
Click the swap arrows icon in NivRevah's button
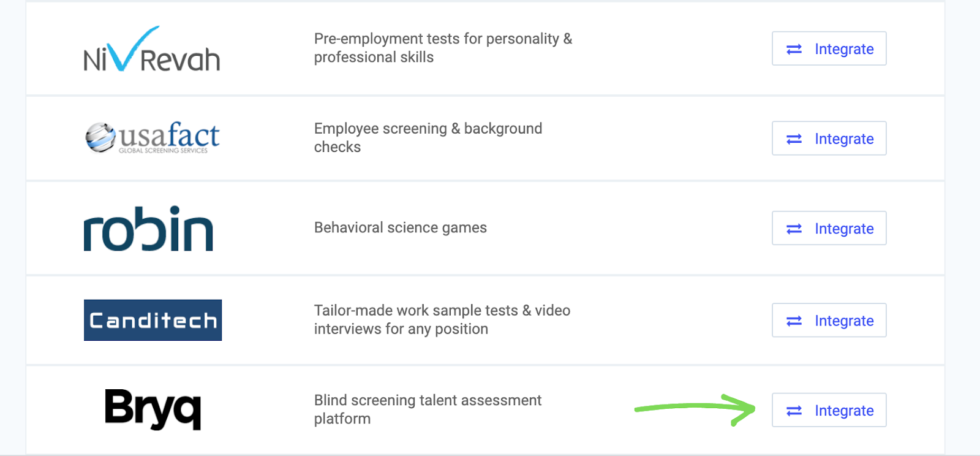pos(794,49)
